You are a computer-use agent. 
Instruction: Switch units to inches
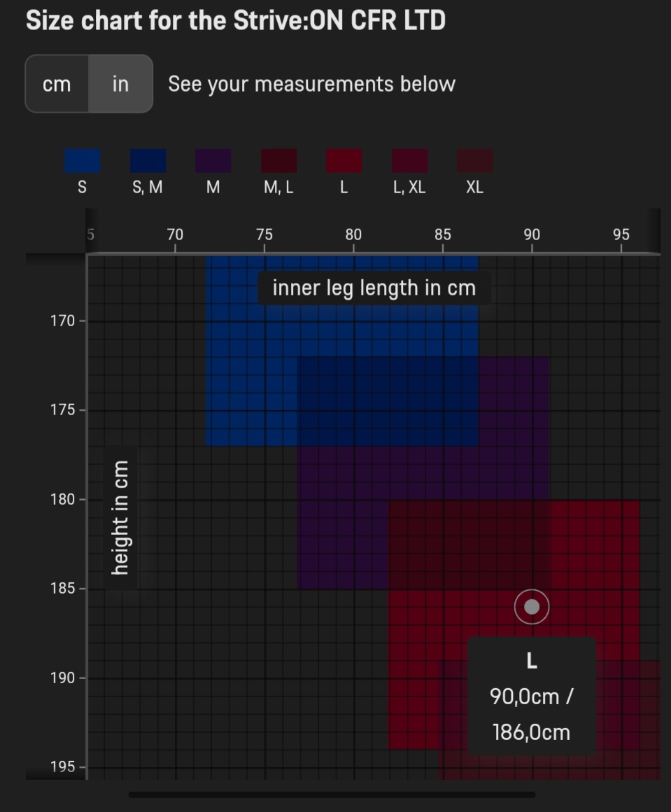[x=120, y=84]
